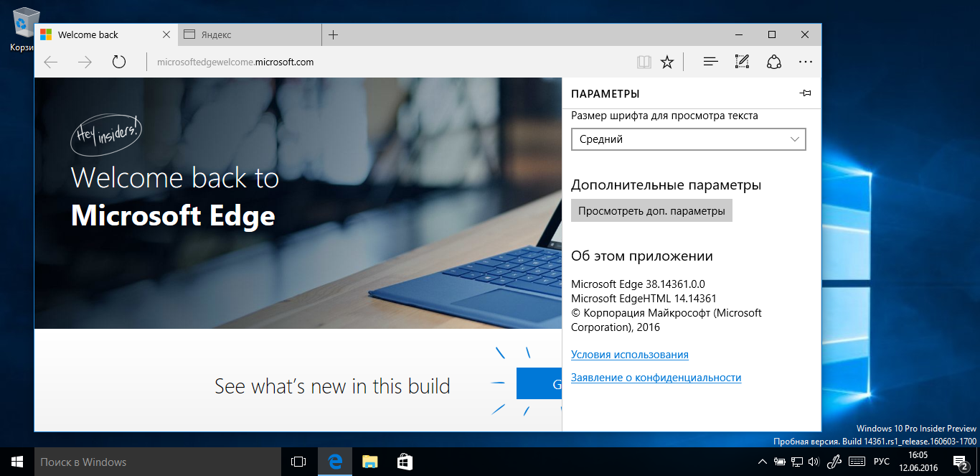Minimize the Edge window
Screen dimensions: 980x476
point(739,34)
